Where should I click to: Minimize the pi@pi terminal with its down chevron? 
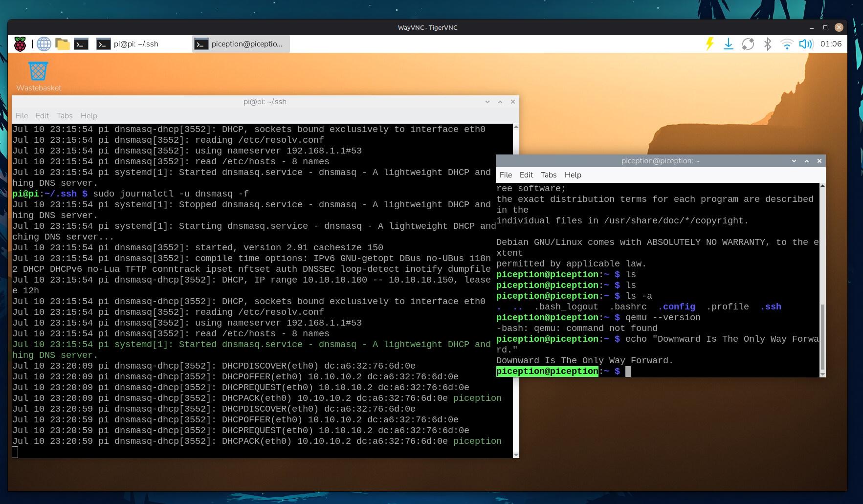click(487, 102)
